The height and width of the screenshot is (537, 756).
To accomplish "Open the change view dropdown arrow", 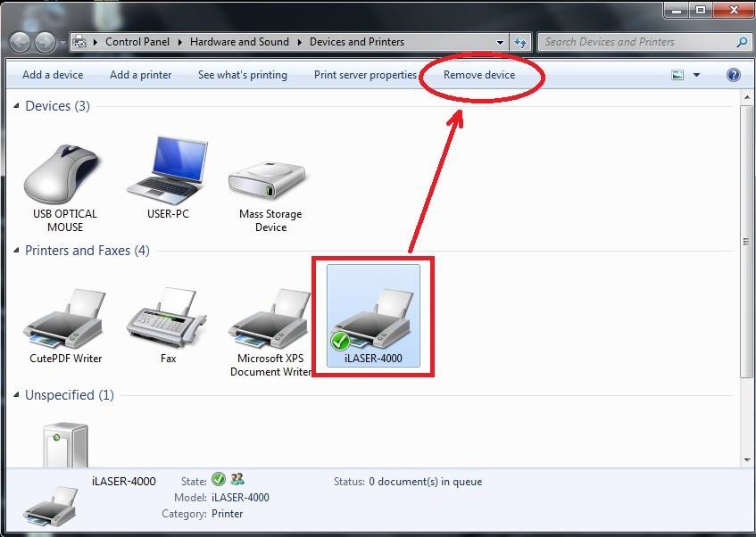I will click(x=696, y=75).
